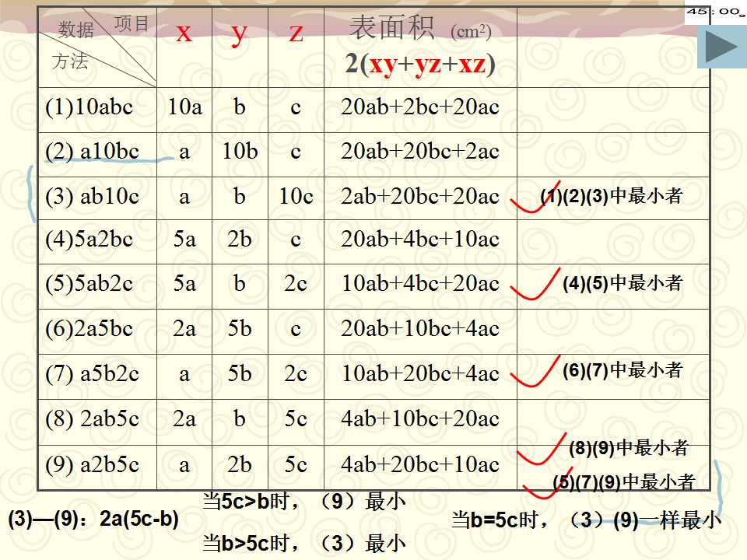
Task: Click the red y column header
Action: coord(240,33)
